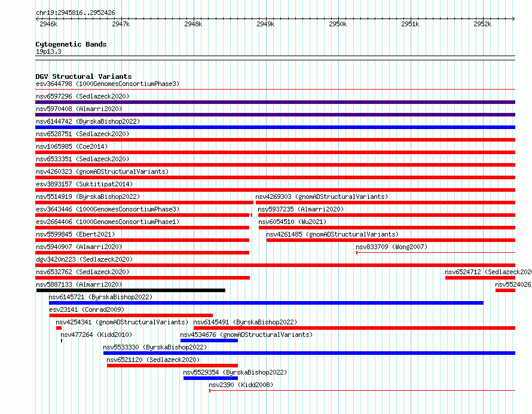Select nsv5599845 (Ebert2021) label
The height and width of the screenshot is (414, 532).
pos(75,234)
